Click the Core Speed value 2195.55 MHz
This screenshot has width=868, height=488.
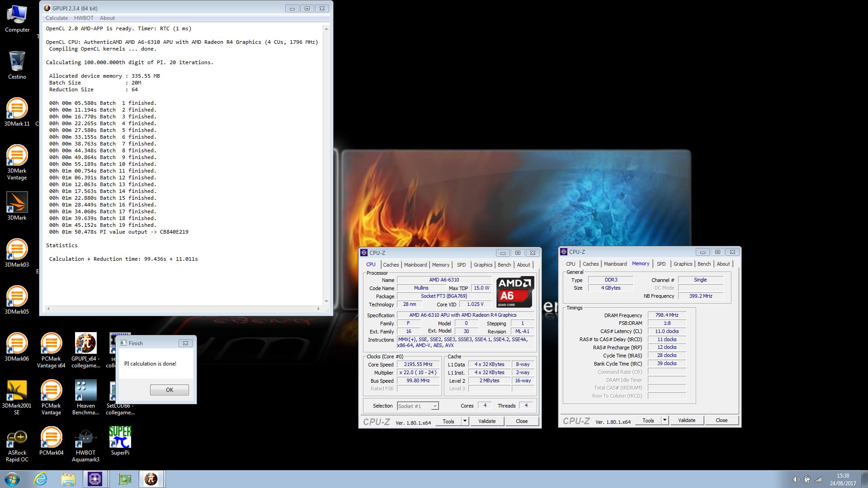pyautogui.click(x=418, y=364)
